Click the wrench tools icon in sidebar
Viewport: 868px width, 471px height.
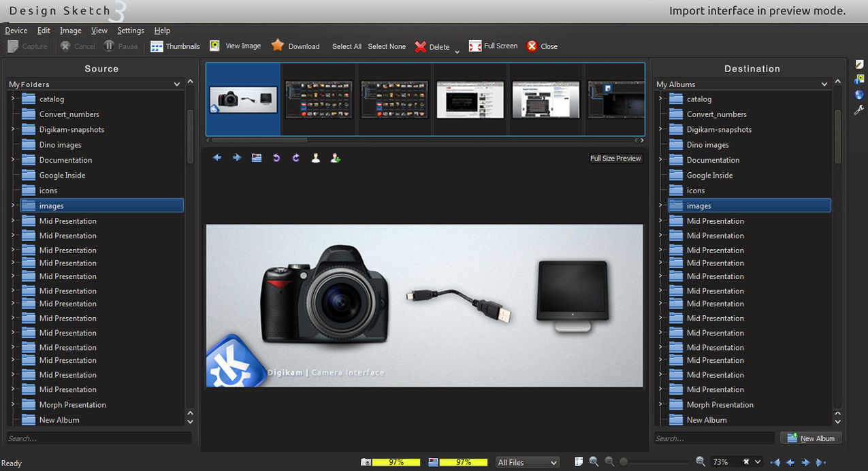859,110
